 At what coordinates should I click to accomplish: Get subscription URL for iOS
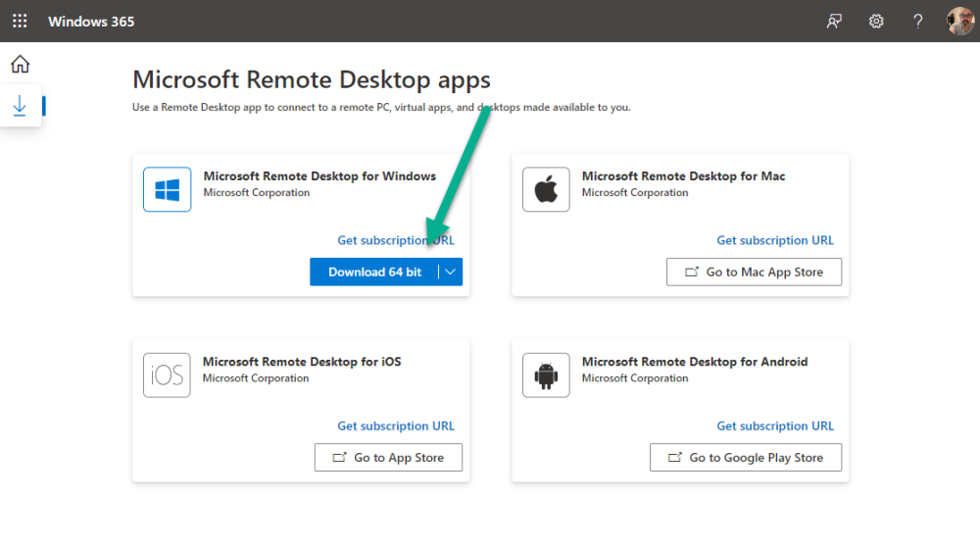396,425
